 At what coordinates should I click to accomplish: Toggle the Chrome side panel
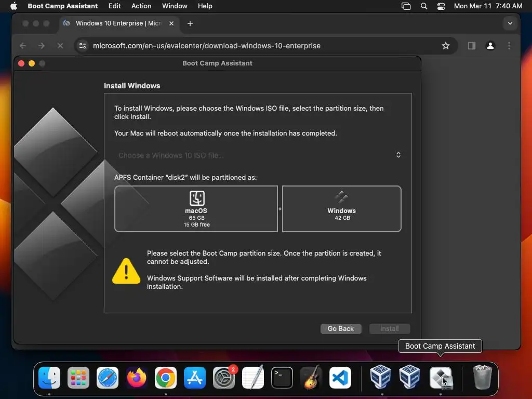click(472, 46)
